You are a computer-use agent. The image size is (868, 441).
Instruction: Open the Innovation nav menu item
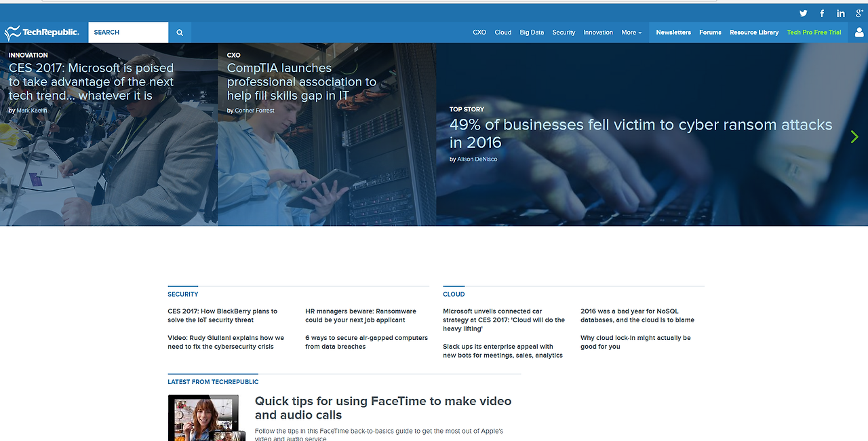tap(598, 32)
